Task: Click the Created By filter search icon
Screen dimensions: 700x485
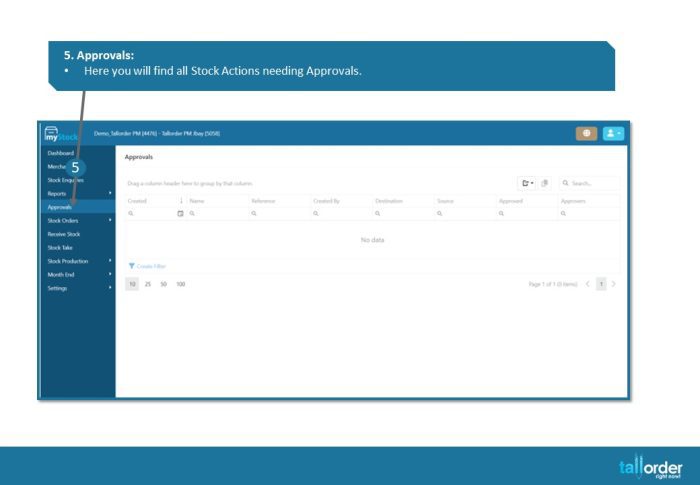Action: tap(316, 213)
